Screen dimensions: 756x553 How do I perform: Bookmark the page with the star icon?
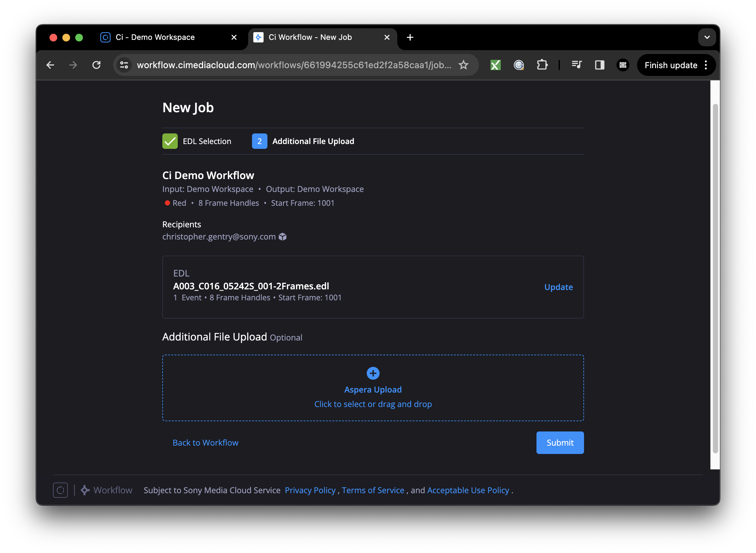point(464,65)
